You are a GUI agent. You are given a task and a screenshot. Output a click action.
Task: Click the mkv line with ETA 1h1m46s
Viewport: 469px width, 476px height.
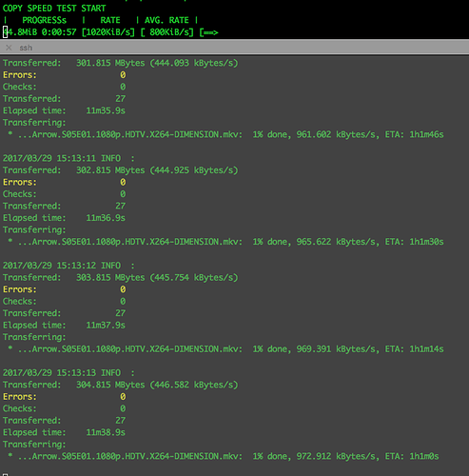[x=225, y=134]
